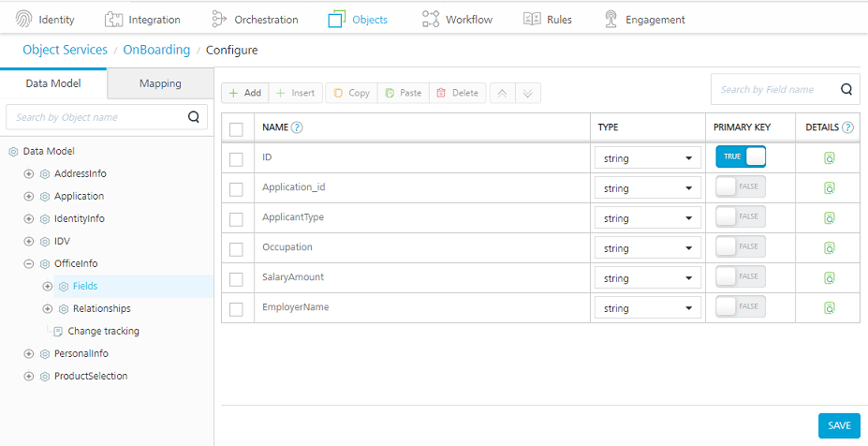The height and width of the screenshot is (446, 868).
Task: Click the Delete toolbar button
Action: 458,93
